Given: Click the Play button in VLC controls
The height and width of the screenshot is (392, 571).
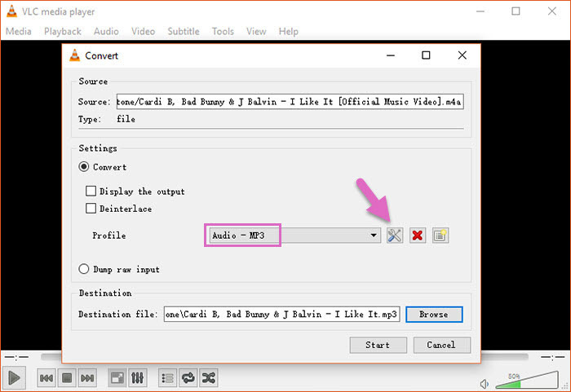Looking at the screenshot, I should coord(14,378).
